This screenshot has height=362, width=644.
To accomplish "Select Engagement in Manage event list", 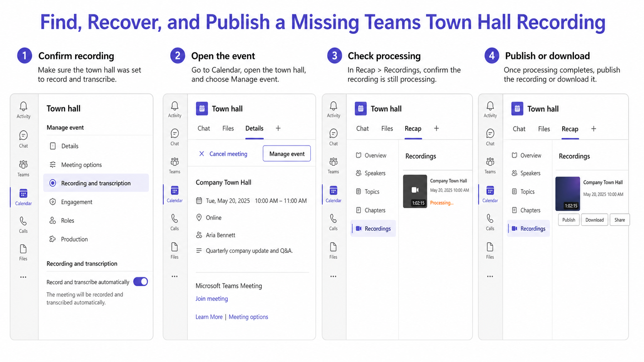I will 96,202.
